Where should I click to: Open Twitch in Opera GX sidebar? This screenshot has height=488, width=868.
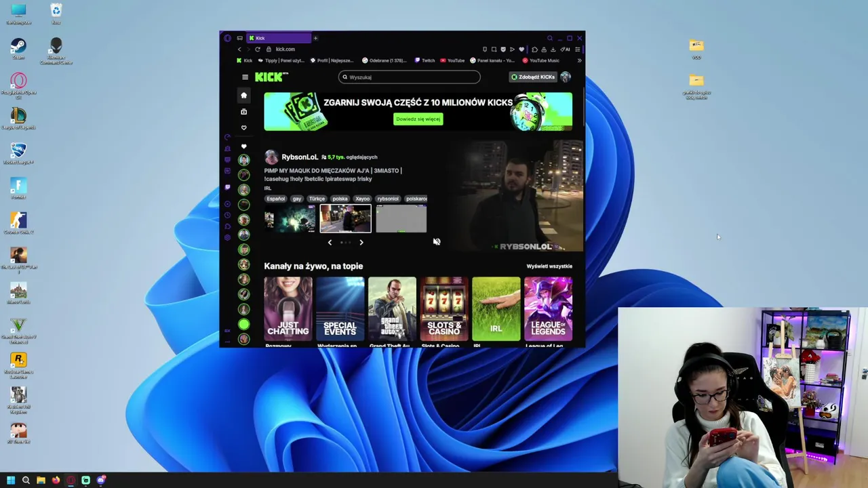(227, 187)
